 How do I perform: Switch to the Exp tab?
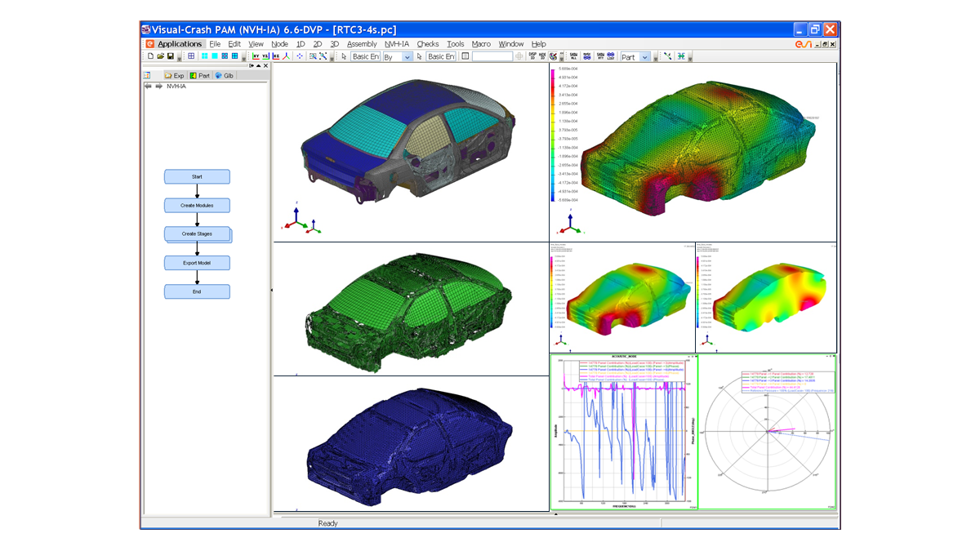pyautogui.click(x=176, y=76)
